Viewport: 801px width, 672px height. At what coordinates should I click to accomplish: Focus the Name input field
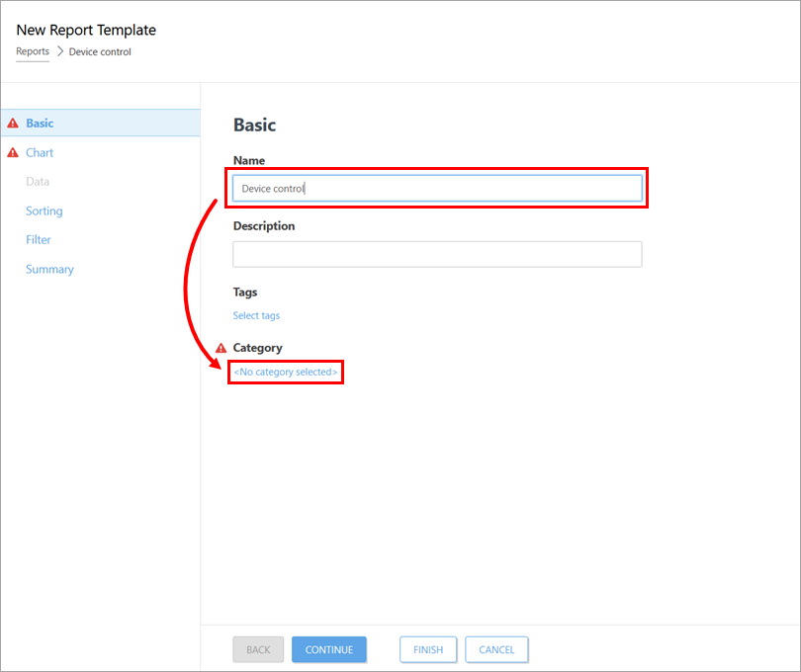point(437,188)
